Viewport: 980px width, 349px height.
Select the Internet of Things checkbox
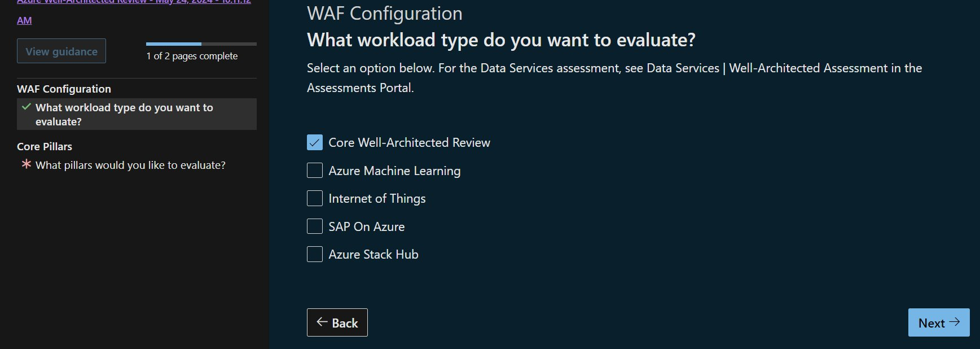click(x=314, y=198)
